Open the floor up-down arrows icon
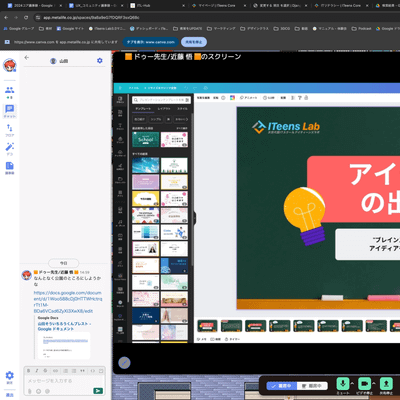Image resolution: width=400 pixels, height=400 pixels. click(10, 128)
